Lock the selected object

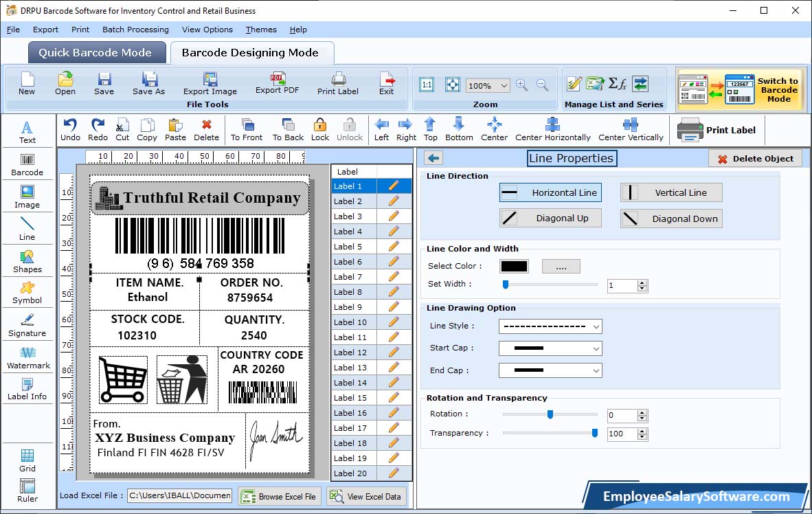[x=320, y=130]
